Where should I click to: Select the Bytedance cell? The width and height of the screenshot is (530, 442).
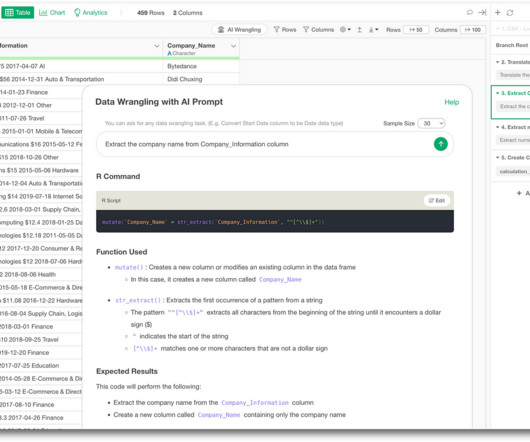201,66
